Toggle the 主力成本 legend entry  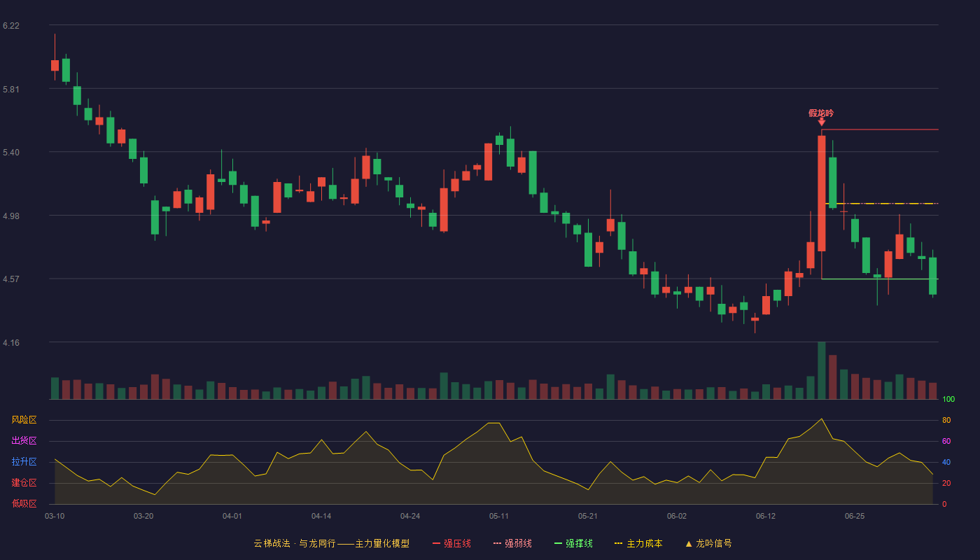point(638,543)
